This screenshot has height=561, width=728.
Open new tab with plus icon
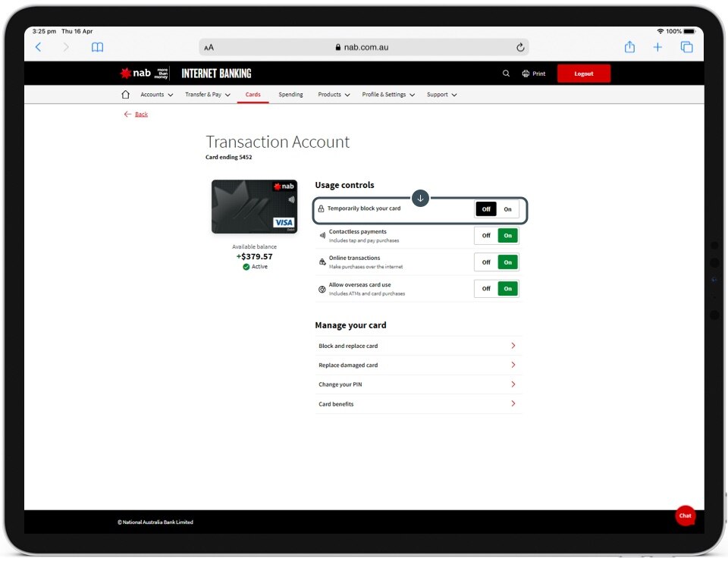pyautogui.click(x=657, y=47)
